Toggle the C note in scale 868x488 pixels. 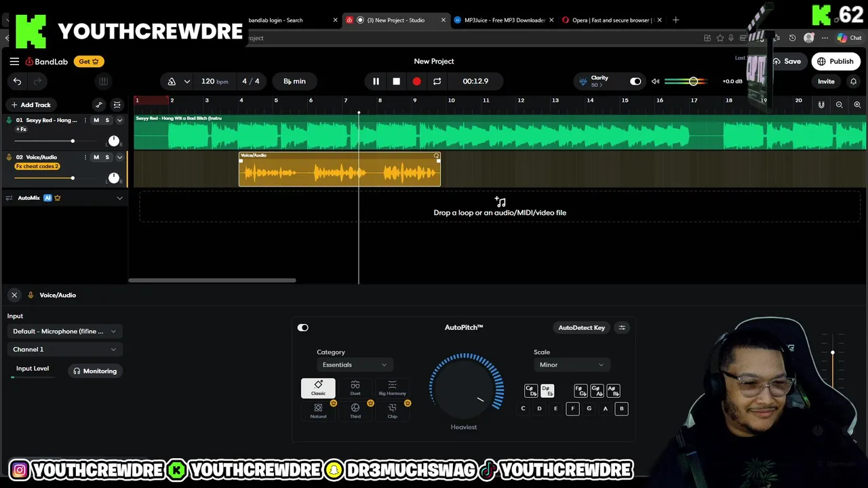pyautogui.click(x=523, y=409)
